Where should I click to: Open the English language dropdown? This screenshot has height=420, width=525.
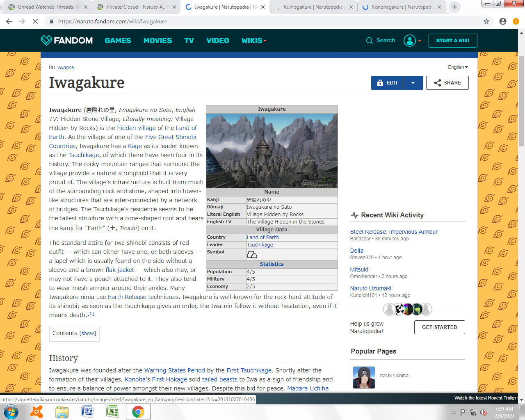point(458,67)
